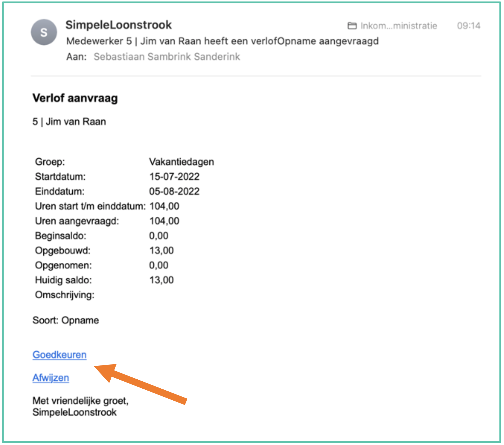504x445 pixels.
Task: Click the orange arrow annotation
Action: click(140, 384)
